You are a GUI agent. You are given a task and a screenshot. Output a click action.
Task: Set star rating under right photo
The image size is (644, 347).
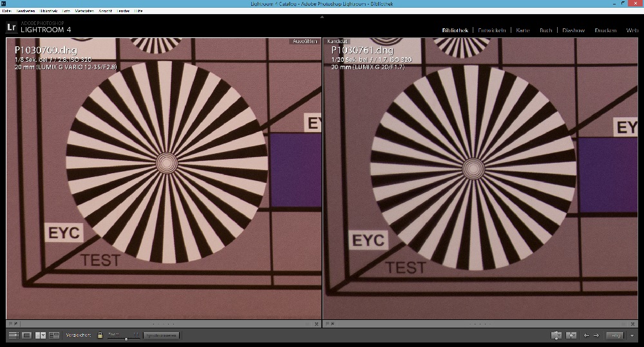coord(479,324)
